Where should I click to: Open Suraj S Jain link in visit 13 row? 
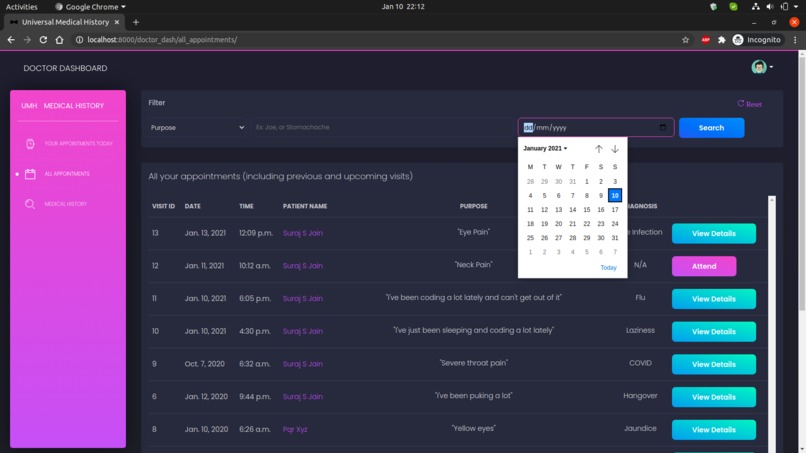(303, 233)
